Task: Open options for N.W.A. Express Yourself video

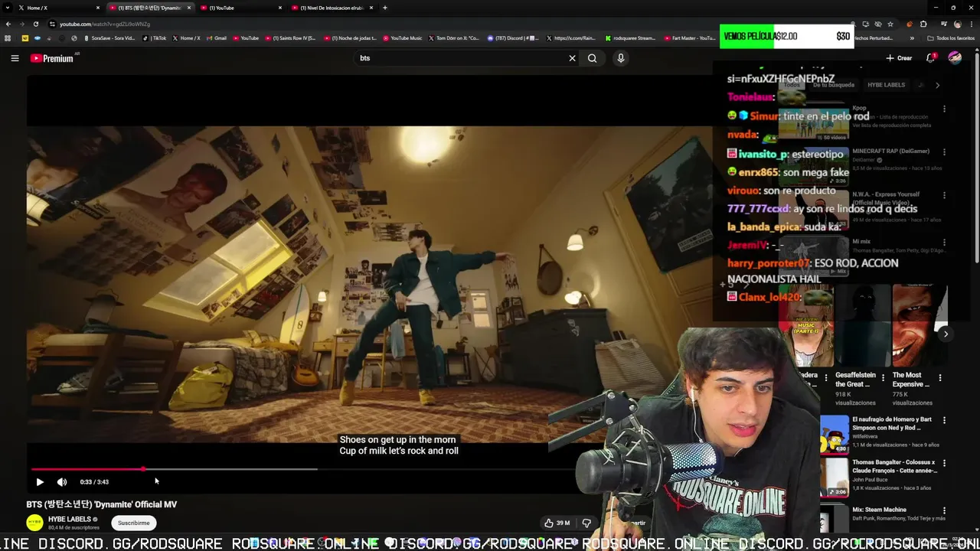Action: 944,196
